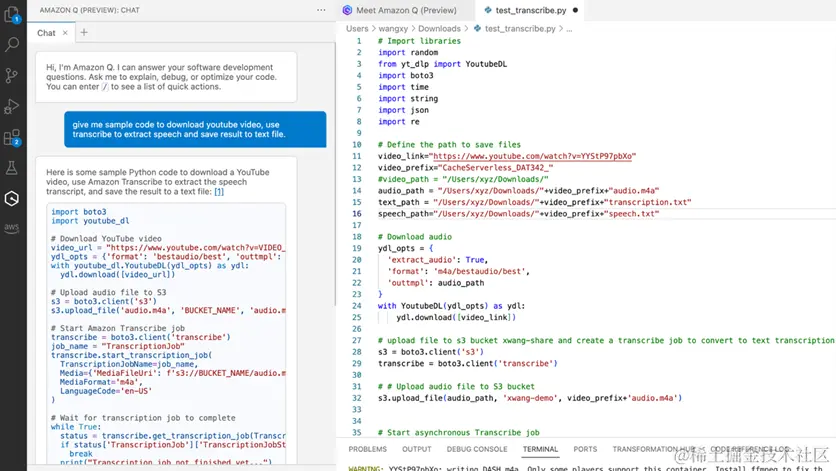Click 'import youtube_dl' in chat code block
Image resolution: width=836 pixels, height=471 pixels.
pos(90,221)
